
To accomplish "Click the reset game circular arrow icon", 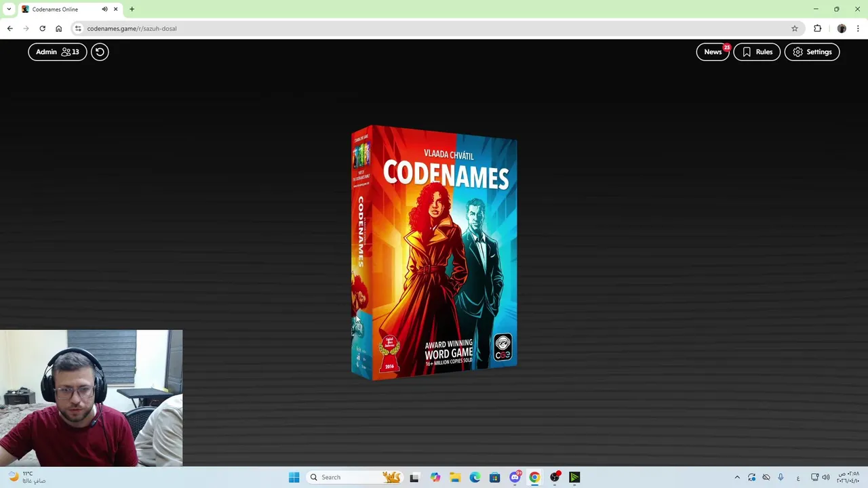I will (100, 52).
